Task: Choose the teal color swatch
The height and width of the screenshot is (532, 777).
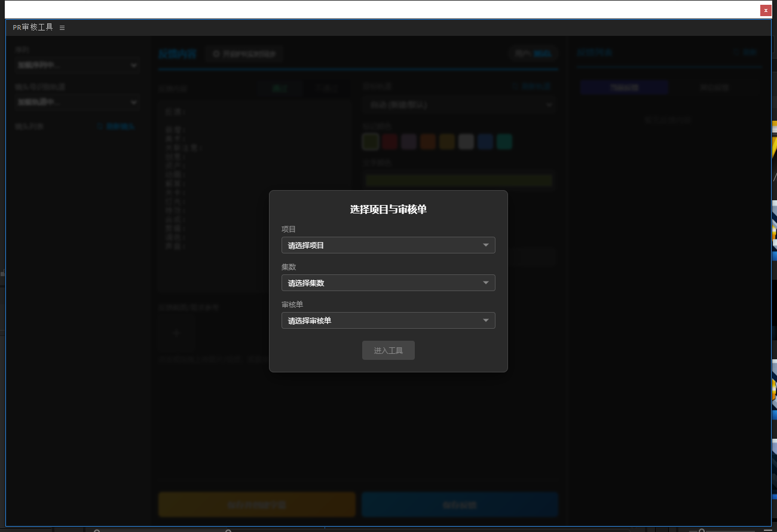Action: [504, 142]
